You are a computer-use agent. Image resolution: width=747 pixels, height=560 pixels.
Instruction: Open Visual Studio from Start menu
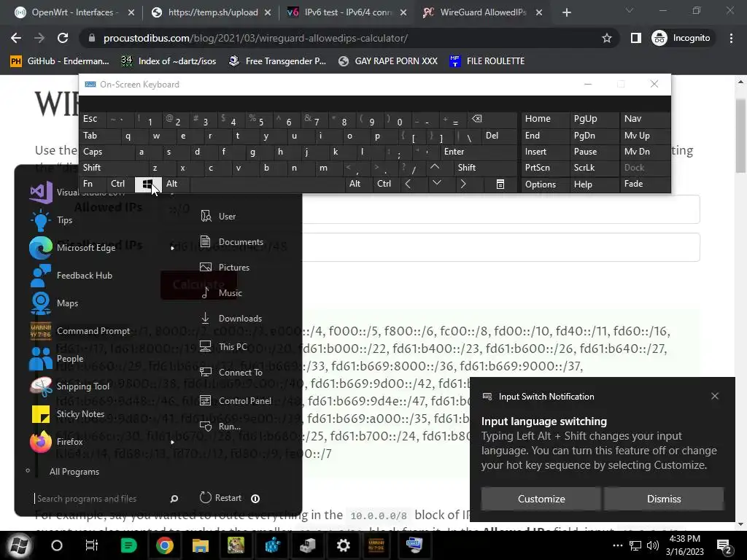pyautogui.click(x=79, y=192)
